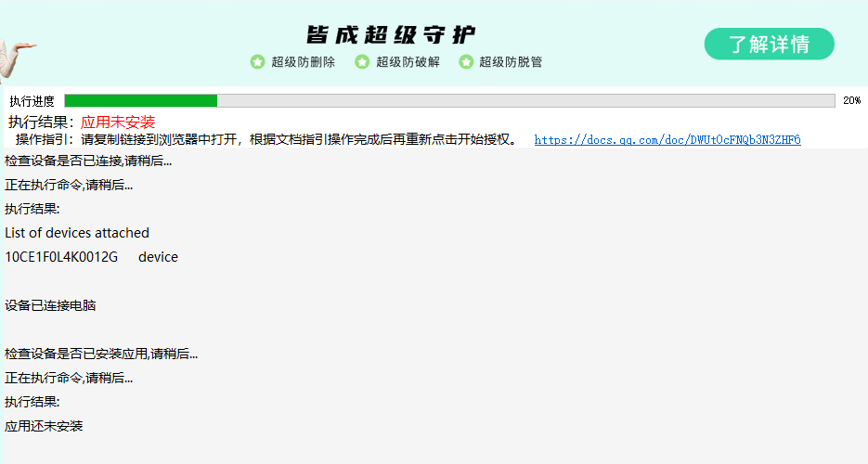Click the 检查设备是否已连接 log line
The image size is (868, 464).
pyautogui.click(x=88, y=161)
